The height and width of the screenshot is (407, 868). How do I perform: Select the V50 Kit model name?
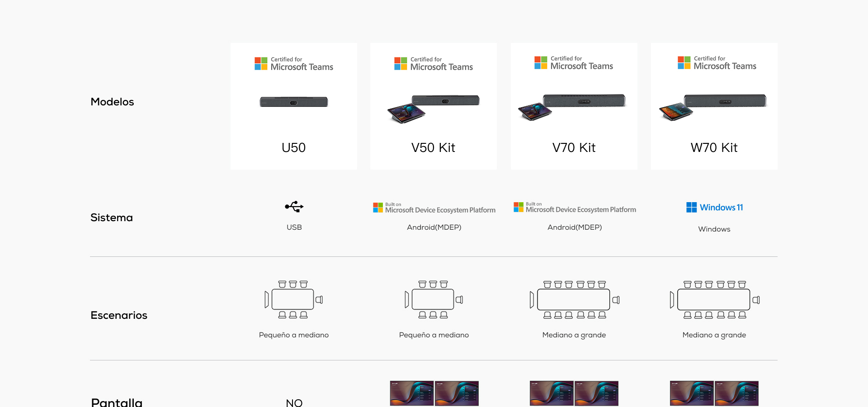tap(433, 147)
